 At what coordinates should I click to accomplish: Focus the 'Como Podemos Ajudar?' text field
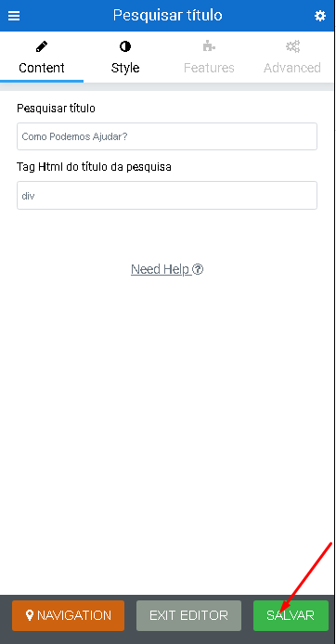[167, 136]
